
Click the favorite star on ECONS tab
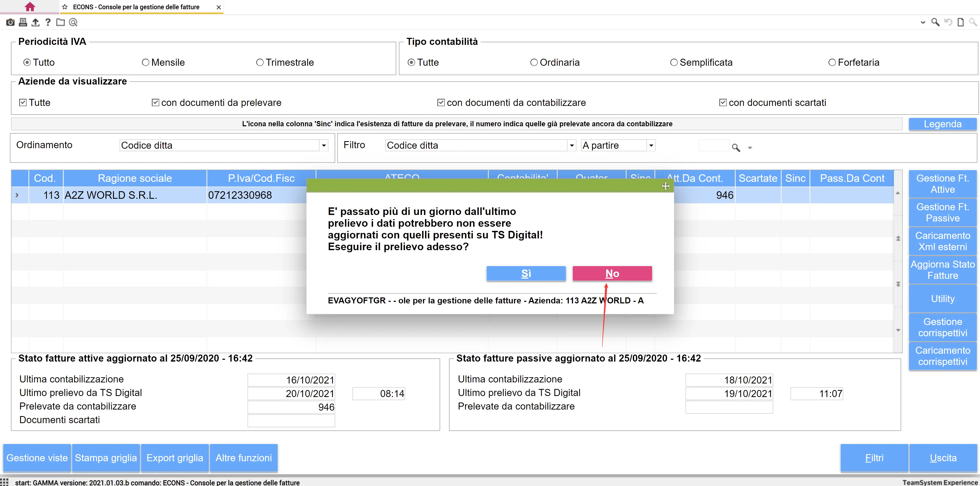(x=65, y=7)
